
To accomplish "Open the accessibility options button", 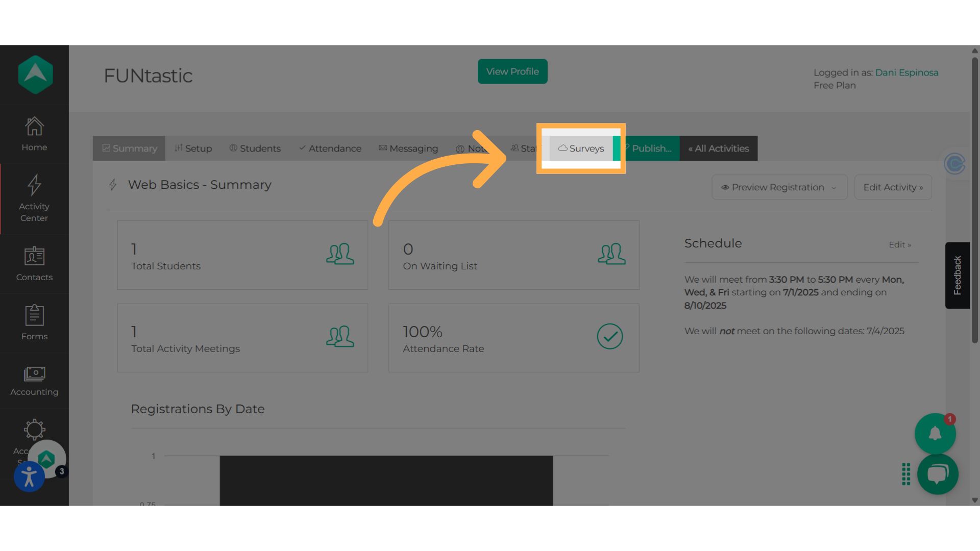I will point(29,477).
